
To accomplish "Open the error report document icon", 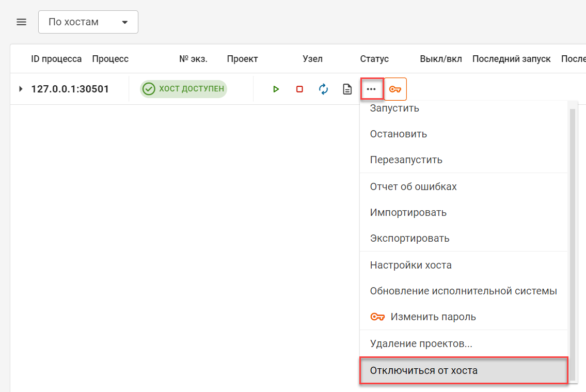I will (348, 89).
